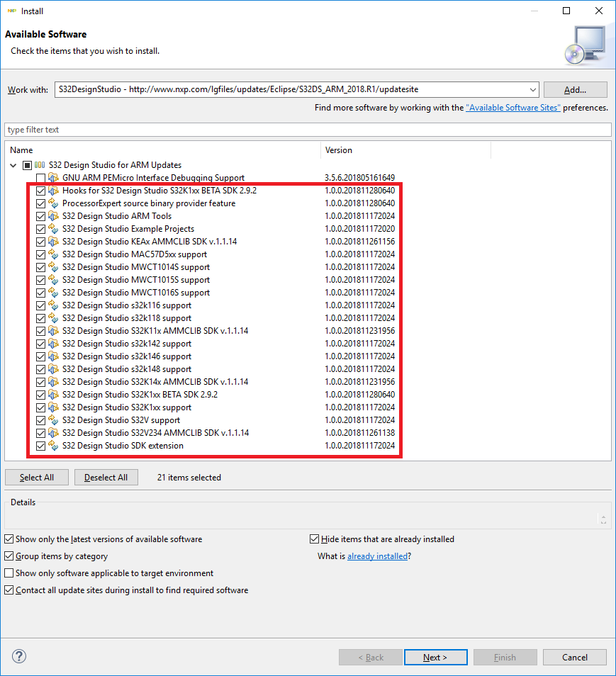Toggle Show only the latest versions of available software

pyautogui.click(x=9, y=539)
